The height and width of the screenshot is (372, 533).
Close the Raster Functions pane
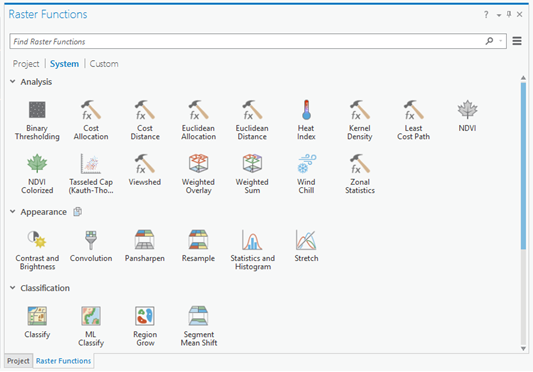pyautogui.click(x=520, y=14)
